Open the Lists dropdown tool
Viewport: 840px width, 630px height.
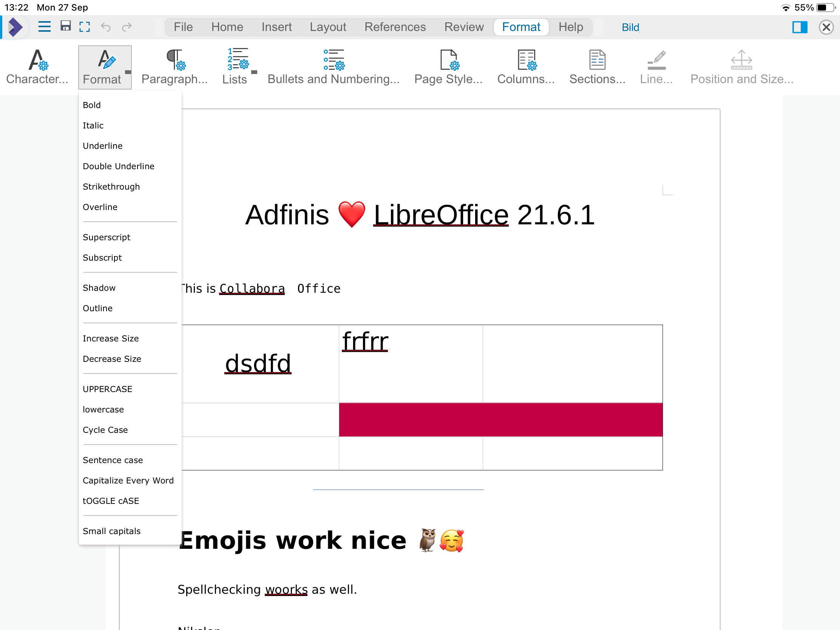tap(239, 67)
